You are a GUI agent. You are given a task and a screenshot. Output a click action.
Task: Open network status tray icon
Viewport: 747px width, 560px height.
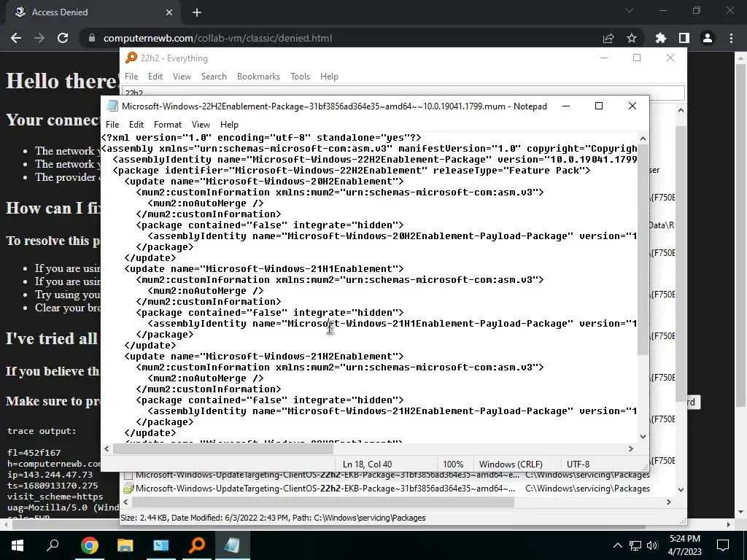(635, 545)
